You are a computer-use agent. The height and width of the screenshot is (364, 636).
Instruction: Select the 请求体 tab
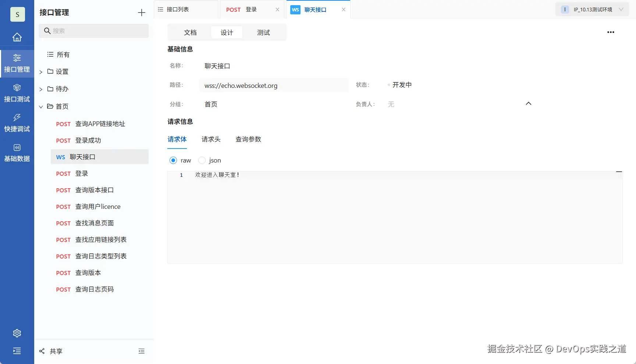pyautogui.click(x=177, y=139)
